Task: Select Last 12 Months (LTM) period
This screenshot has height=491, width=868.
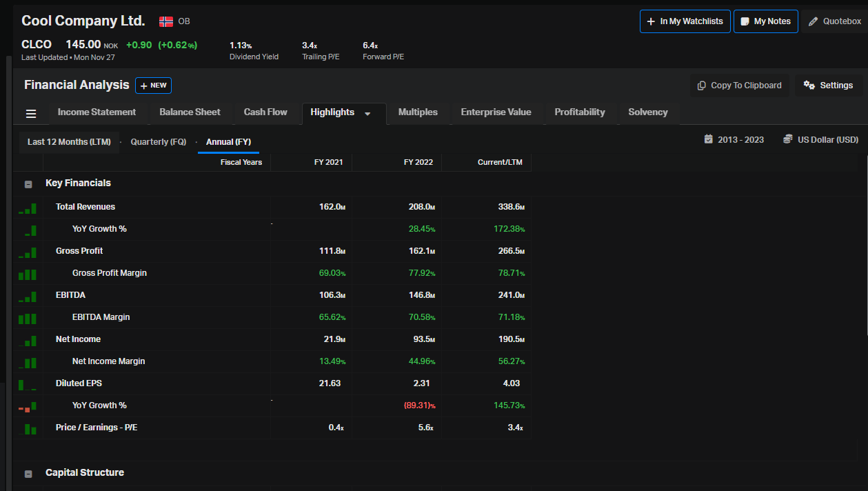Action: [x=69, y=142]
